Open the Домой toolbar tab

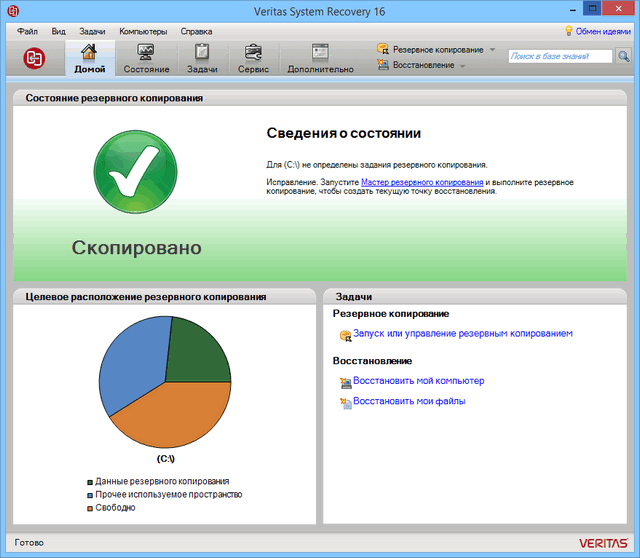(89, 58)
